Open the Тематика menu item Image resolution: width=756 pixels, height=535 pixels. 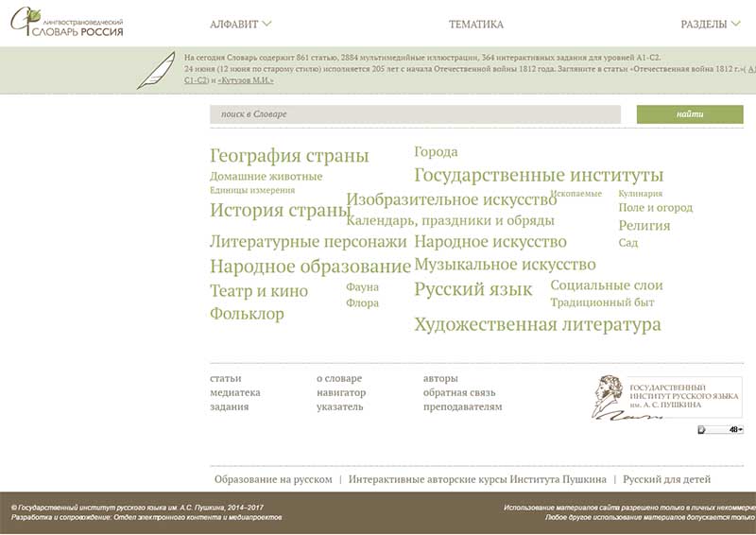tap(475, 25)
